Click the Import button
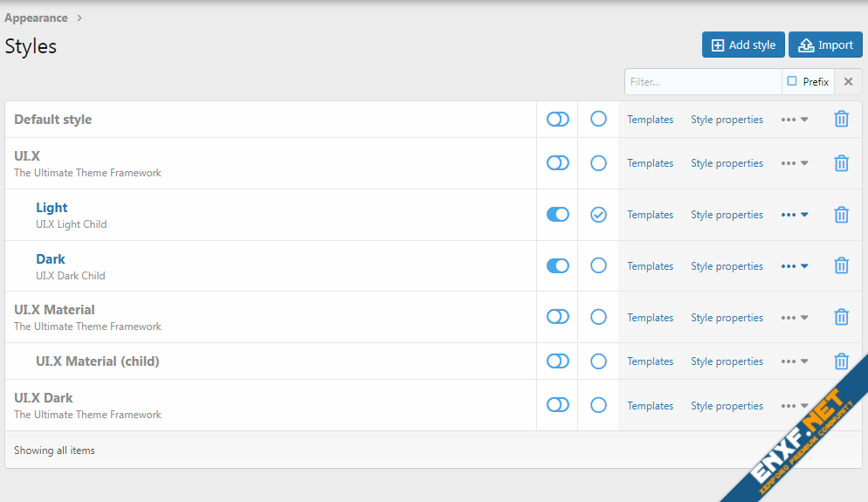 click(x=825, y=45)
